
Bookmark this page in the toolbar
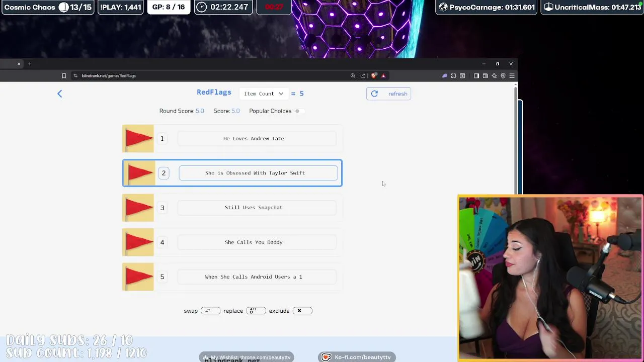pos(64,76)
